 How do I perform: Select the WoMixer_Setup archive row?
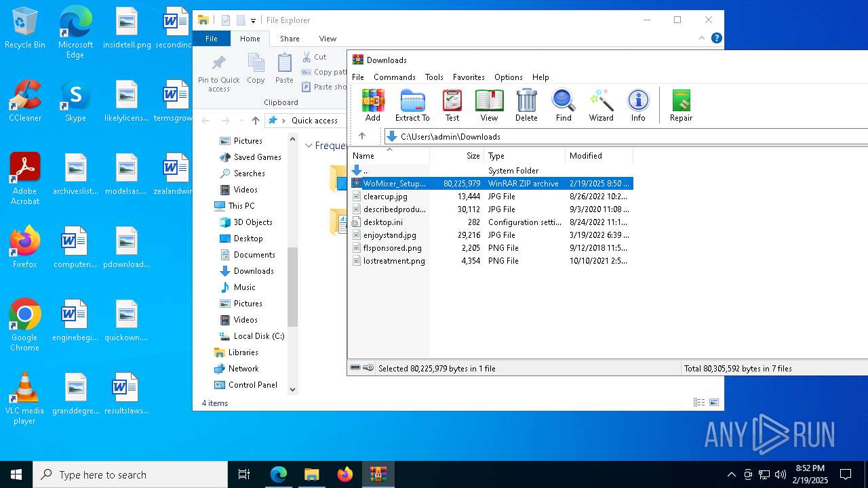[x=491, y=184]
